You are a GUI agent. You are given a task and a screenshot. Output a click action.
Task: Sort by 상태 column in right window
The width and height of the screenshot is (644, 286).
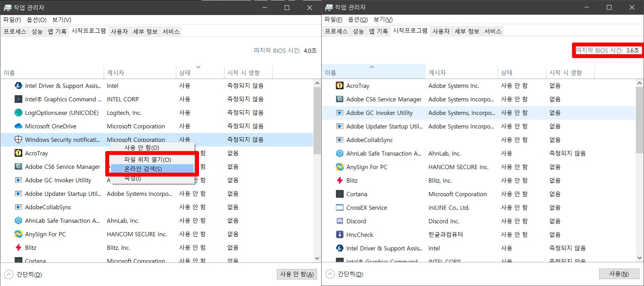(522, 72)
